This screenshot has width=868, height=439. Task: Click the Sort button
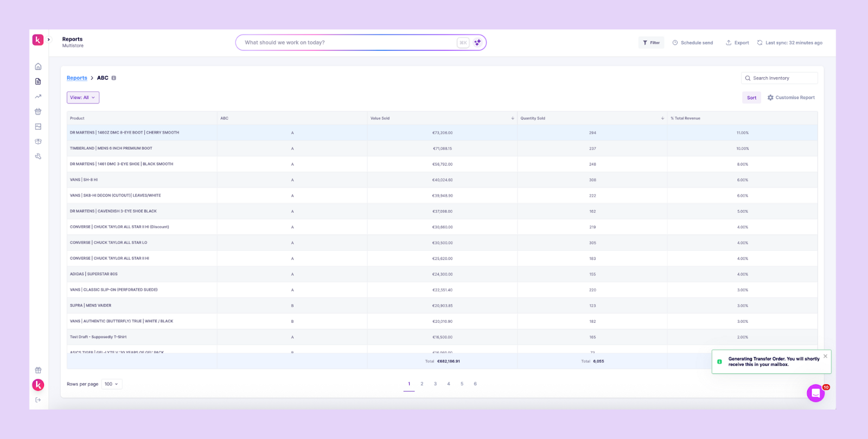click(751, 98)
